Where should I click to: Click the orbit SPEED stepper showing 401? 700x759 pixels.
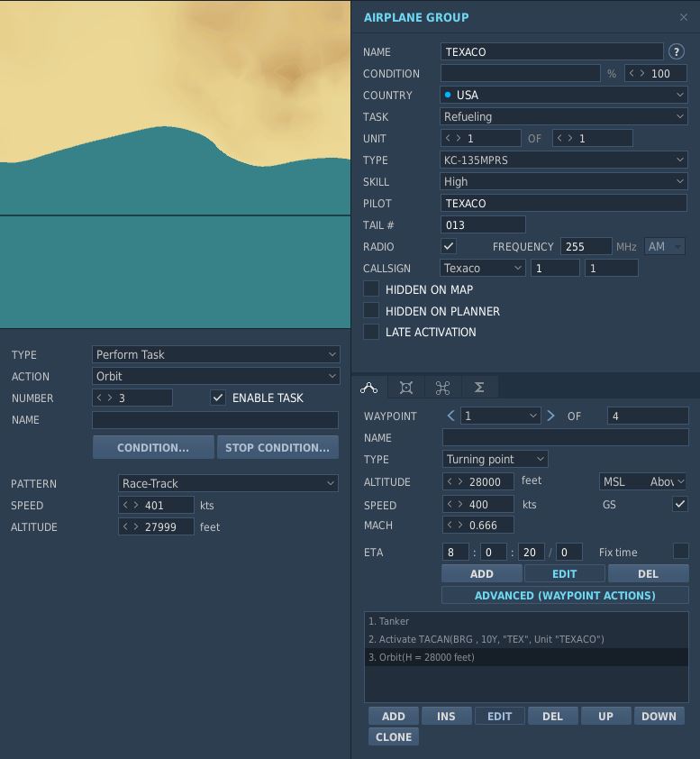tap(156, 505)
